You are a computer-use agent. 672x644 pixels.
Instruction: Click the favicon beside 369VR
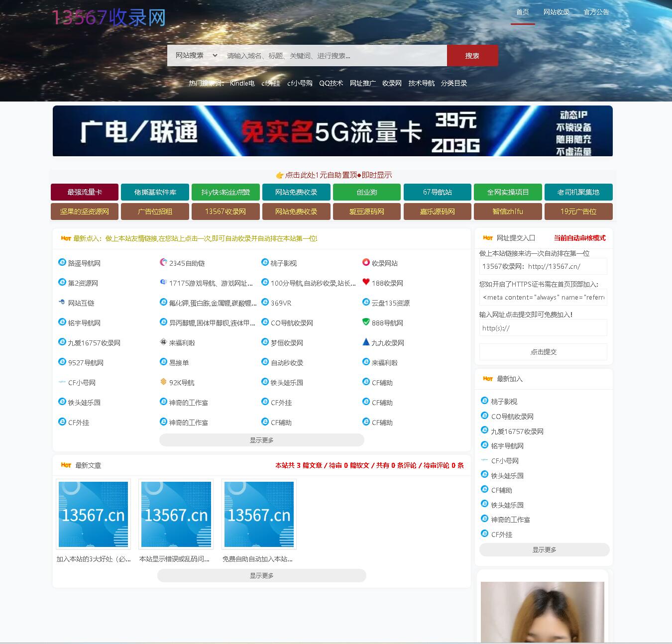[x=265, y=302]
